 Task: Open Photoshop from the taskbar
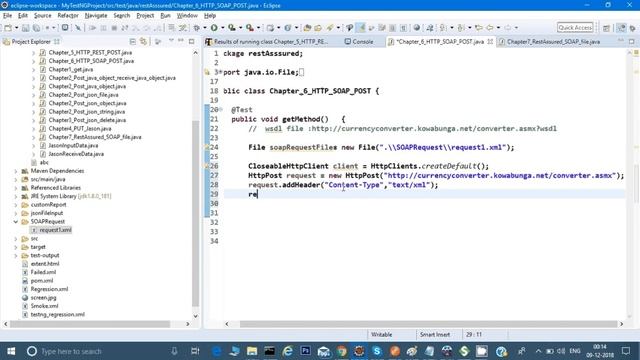(x=305, y=351)
